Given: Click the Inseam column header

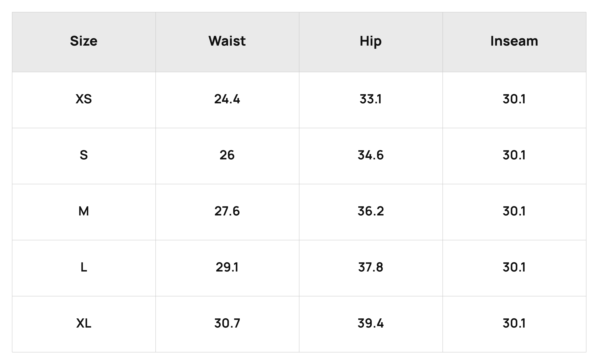Looking at the screenshot, I should tap(514, 41).
